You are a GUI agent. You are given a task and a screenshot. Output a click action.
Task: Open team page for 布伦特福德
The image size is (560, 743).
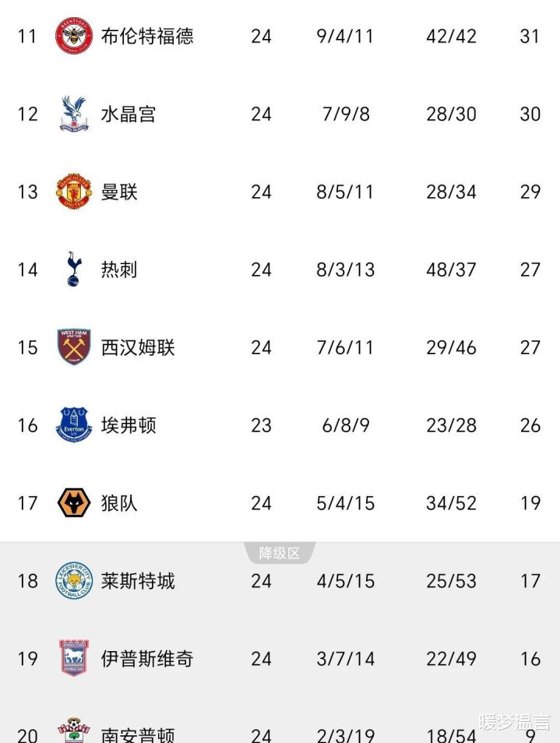pyautogui.click(x=147, y=36)
